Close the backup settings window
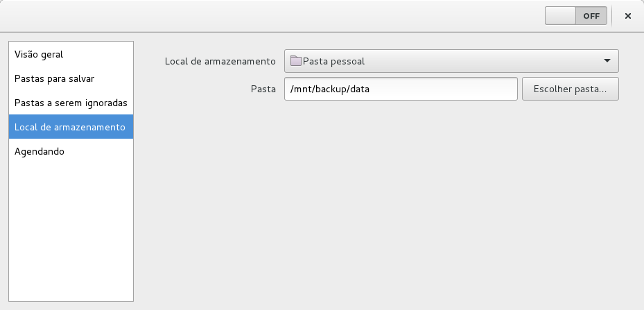 pyautogui.click(x=628, y=16)
